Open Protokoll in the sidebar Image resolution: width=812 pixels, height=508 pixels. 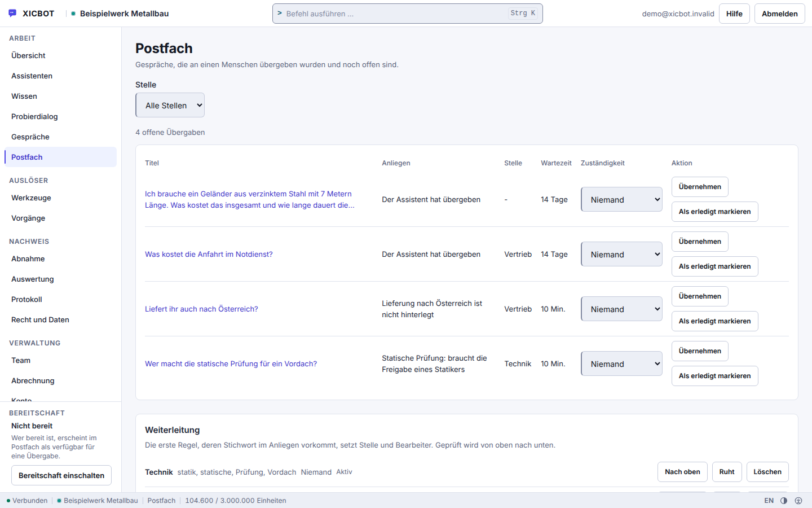click(x=60, y=299)
